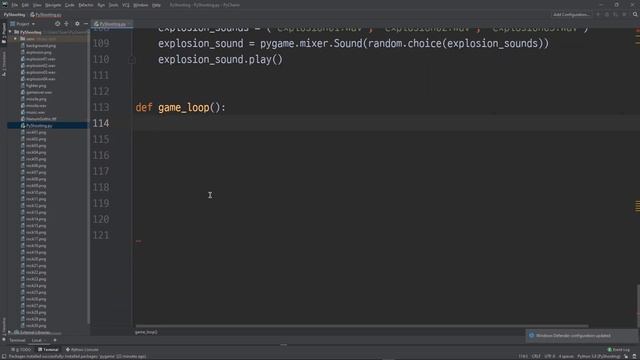The width and height of the screenshot is (640, 360).
Task: Open the Edit menu
Action: pyautogui.click(x=25, y=5)
